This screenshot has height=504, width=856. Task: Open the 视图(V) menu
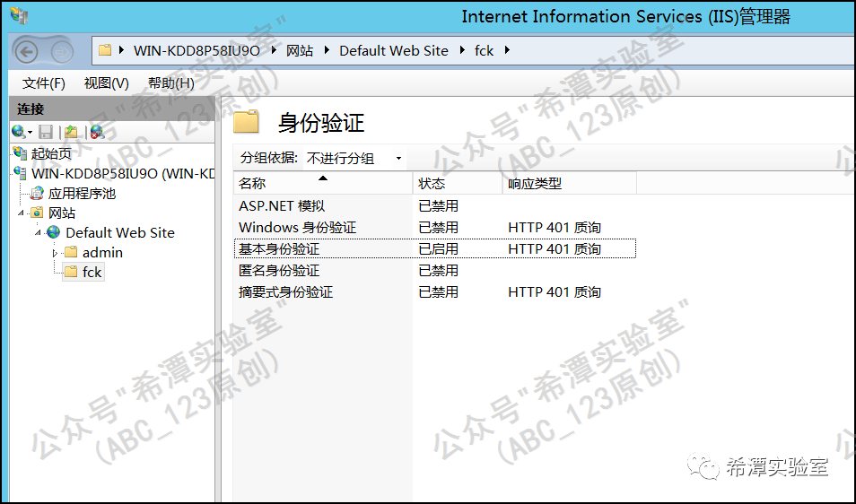[107, 83]
